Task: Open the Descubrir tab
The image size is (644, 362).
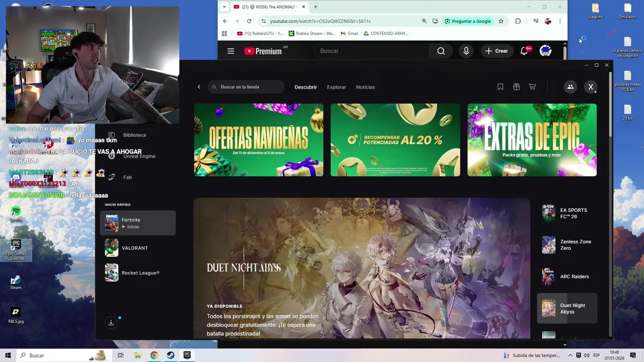Action: coord(305,87)
